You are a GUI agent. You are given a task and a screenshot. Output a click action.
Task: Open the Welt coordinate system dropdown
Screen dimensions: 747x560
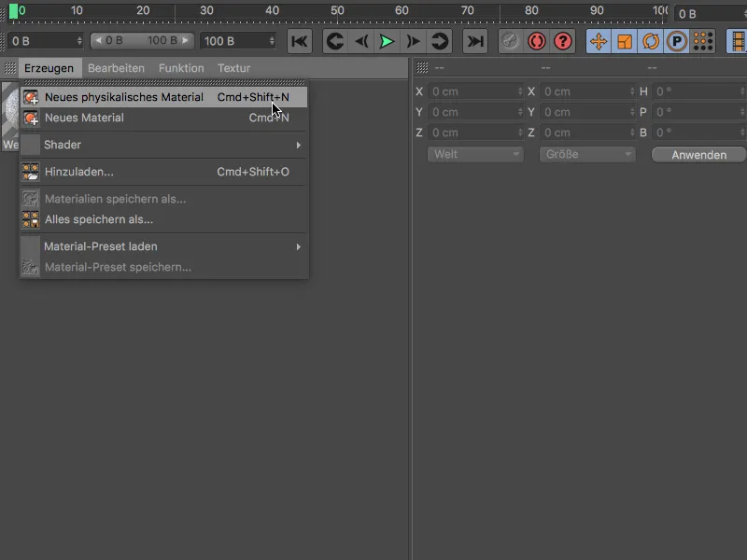click(x=474, y=154)
